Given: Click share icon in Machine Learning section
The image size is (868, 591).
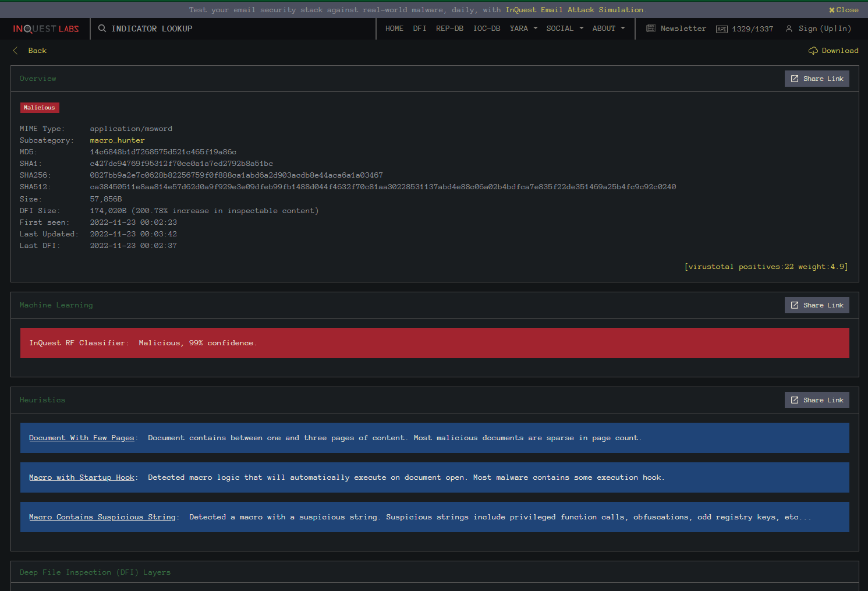Looking at the screenshot, I should click(795, 305).
